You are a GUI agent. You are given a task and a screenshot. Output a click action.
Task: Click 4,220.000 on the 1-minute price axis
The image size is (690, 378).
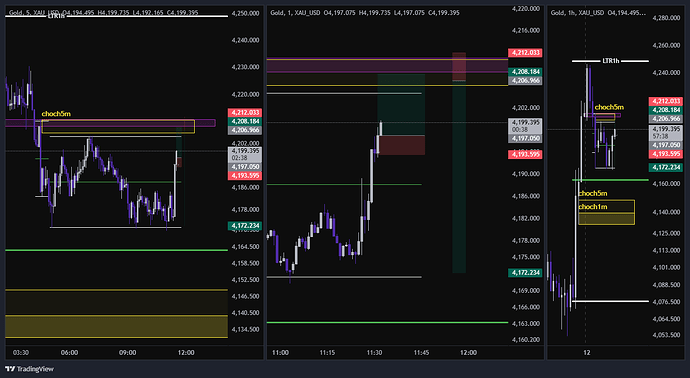click(526, 8)
